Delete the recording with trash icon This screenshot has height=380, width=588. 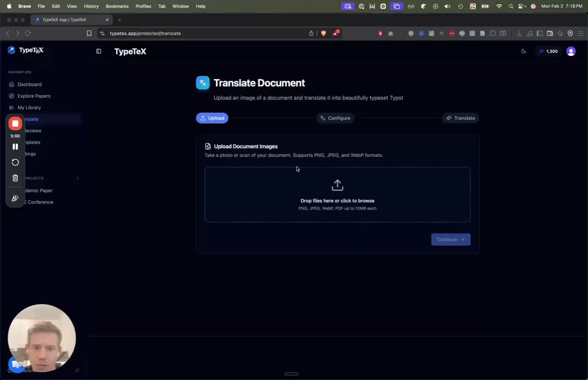point(15,178)
